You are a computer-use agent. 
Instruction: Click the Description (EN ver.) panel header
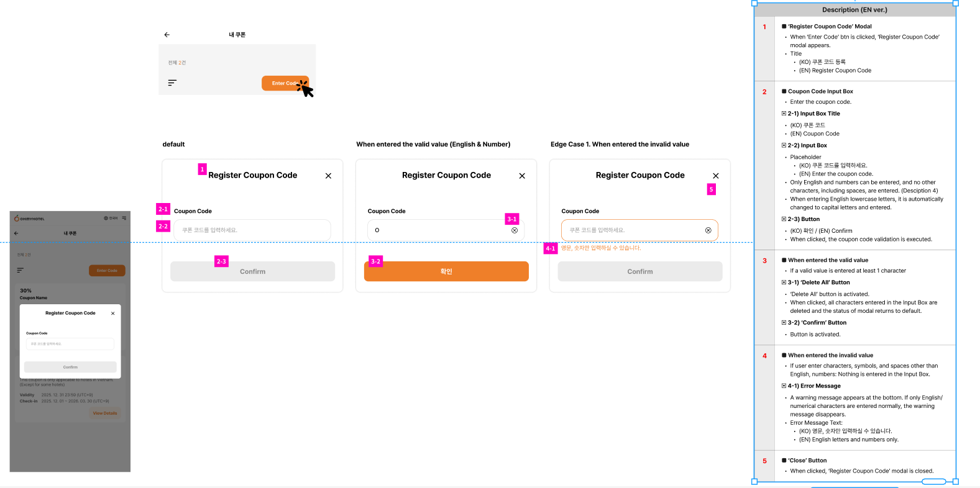tap(854, 10)
